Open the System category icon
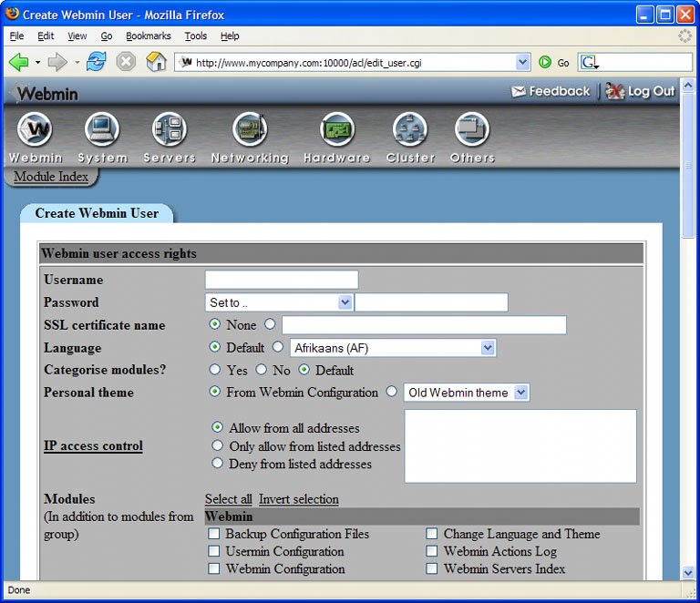This screenshot has height=603, width=700. click(x=102, y=132)
